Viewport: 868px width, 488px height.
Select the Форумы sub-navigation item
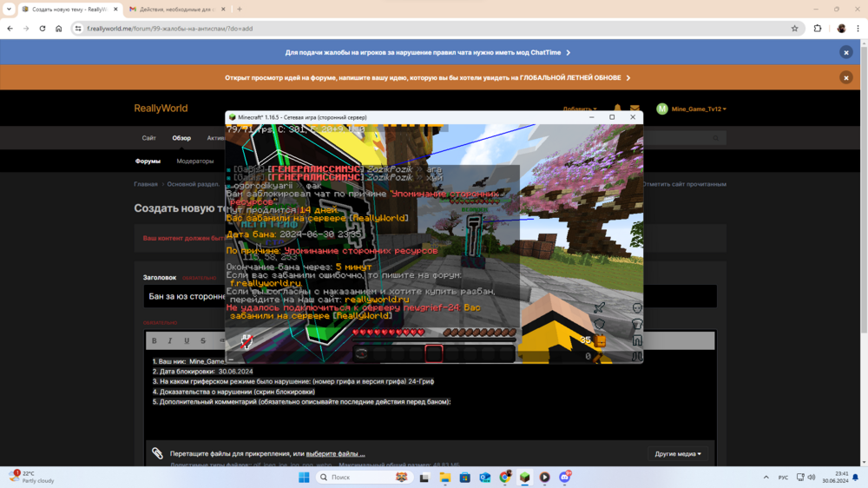pos(148,162)
